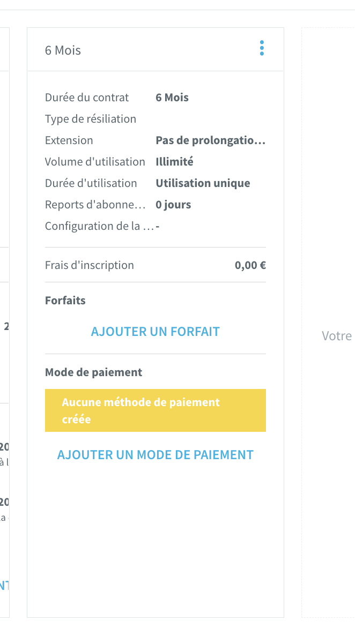This screenshot has width=355, height=644.
Task: Click the 'Mode de paiement' section heading
Action: (x=94, y=372)
